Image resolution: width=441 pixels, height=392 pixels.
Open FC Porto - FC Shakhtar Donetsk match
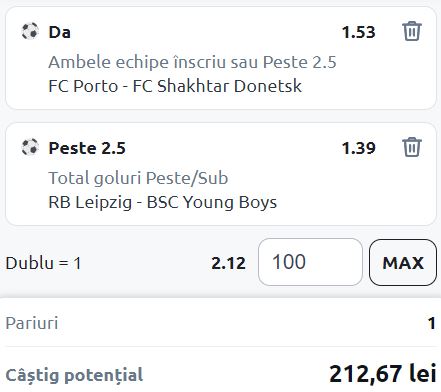click(175, 86)
